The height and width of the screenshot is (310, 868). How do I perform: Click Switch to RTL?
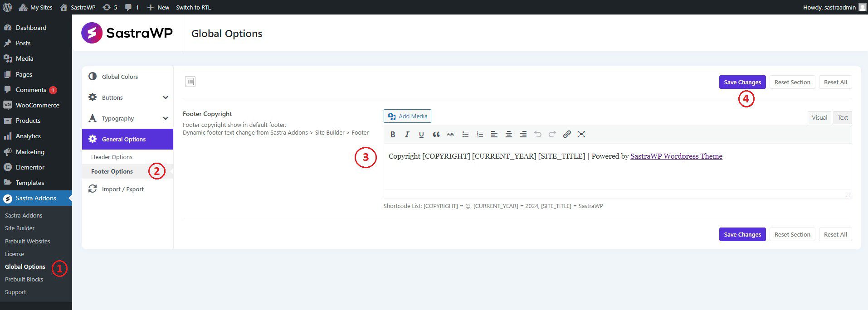pyautogui.click(x=193, y=7)
